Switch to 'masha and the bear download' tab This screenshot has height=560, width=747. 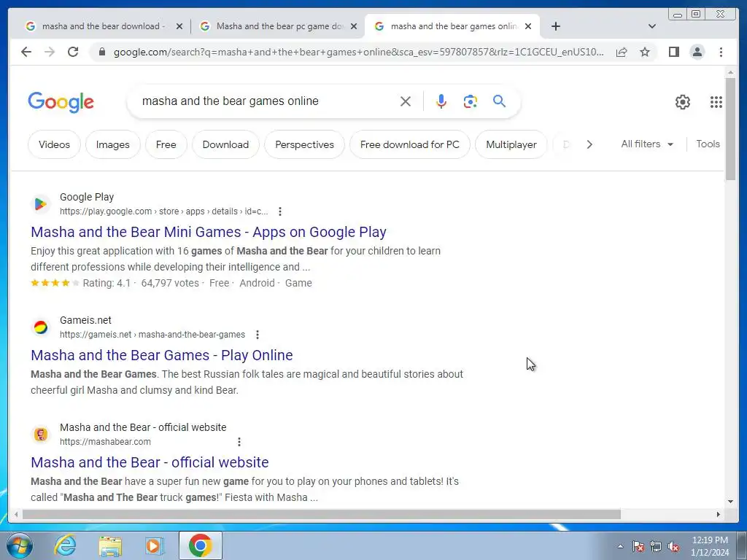coord(104,26)
